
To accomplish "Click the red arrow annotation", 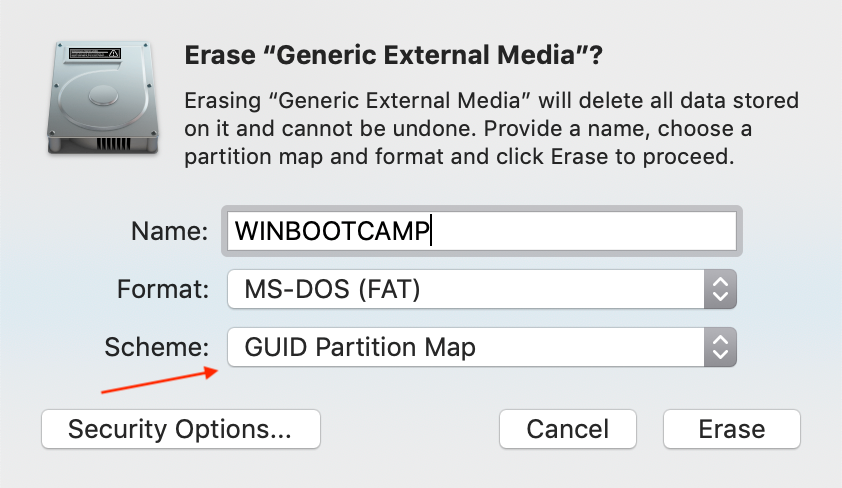I will (159, 380).
